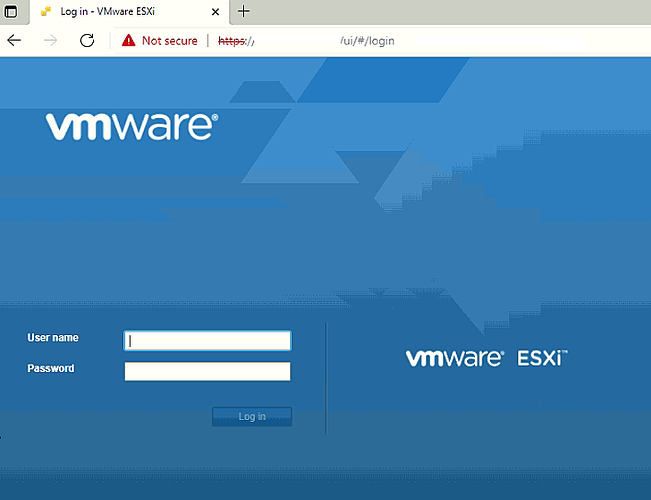The width and height of the screenshot is (651, 500).
Task: Open a new browser tab
Action: 244,11
